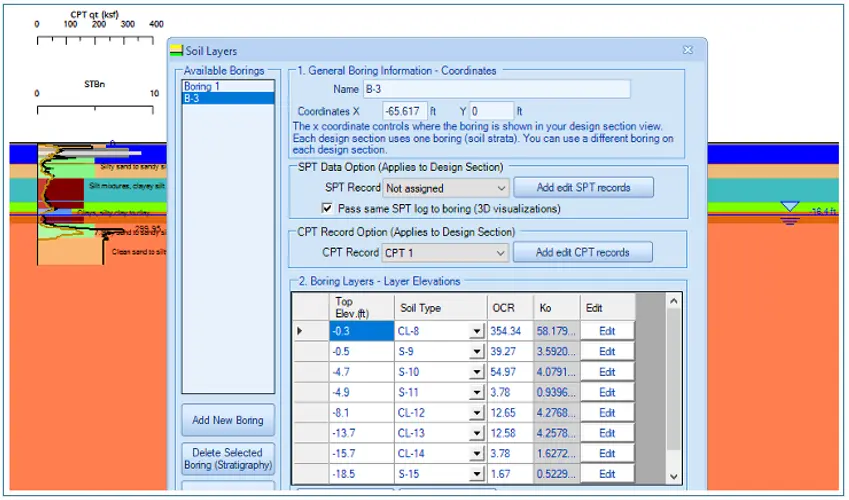Click Top Elev.(ft) column header
Image resolution: width=849 pixels, height=500 pixels.
(361, 307)
